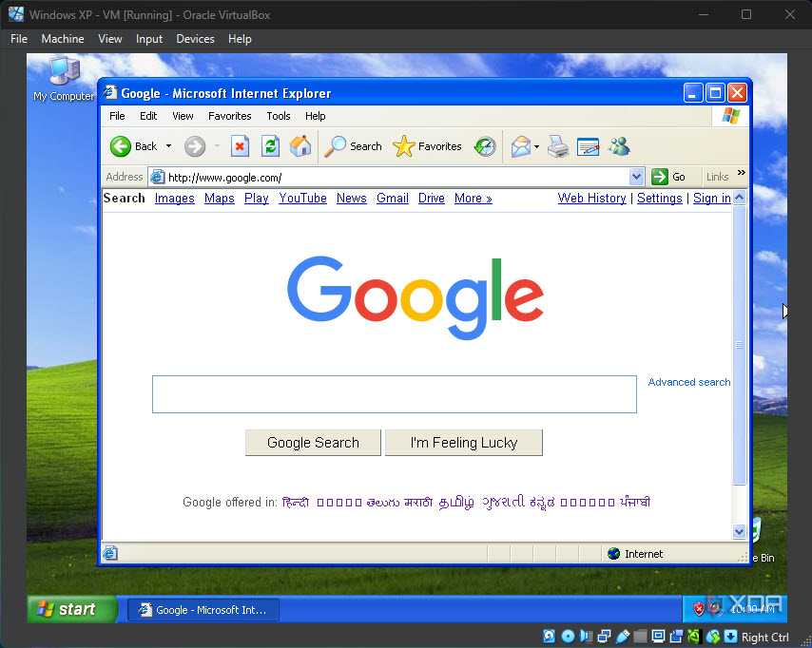This screenshot has width=812, height=648.
Task: Open the YouTube link
Action: click(x=303, y=199)
